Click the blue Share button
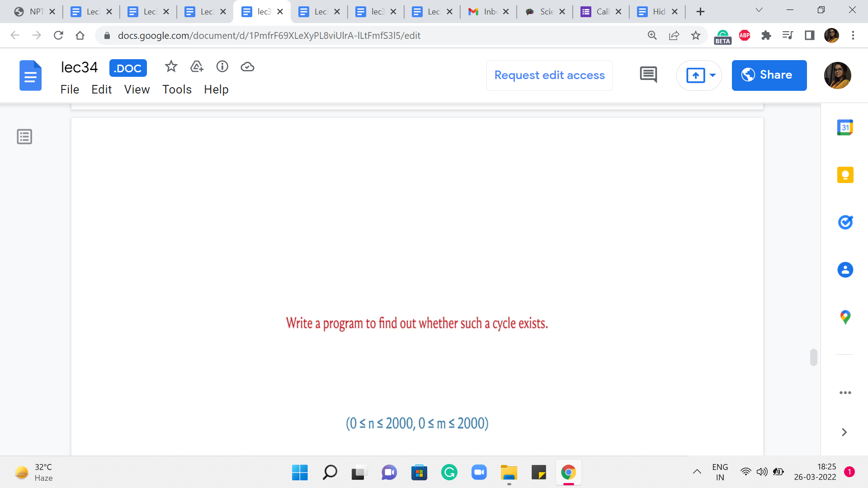 tap(769, 75)
